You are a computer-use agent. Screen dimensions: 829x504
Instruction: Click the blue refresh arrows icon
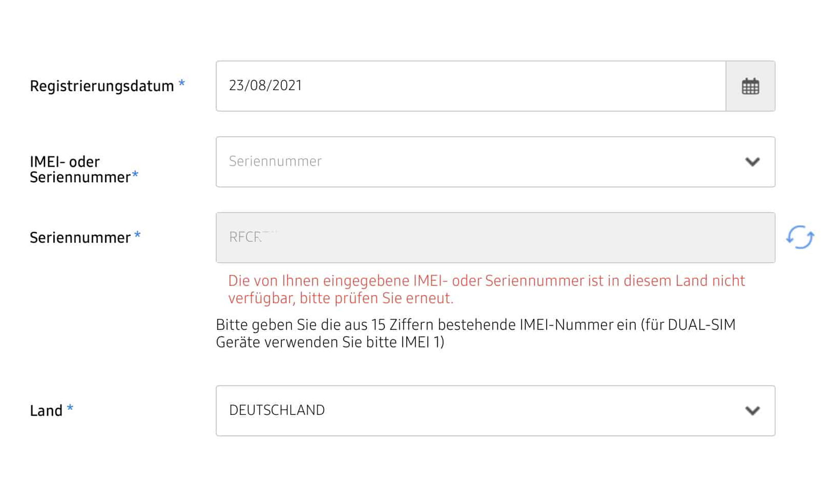pos(799,237)
